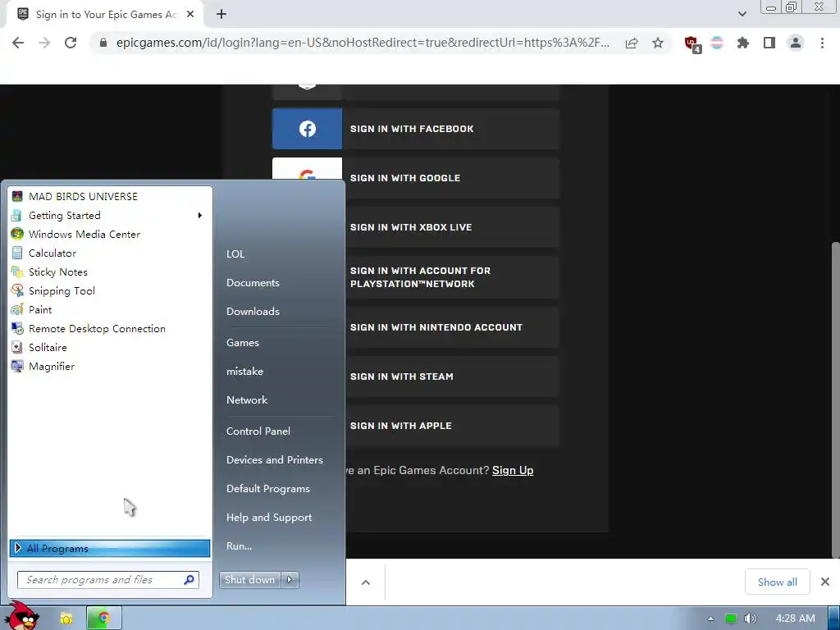
Task: Open the mistake folder link
Action: 244,372
